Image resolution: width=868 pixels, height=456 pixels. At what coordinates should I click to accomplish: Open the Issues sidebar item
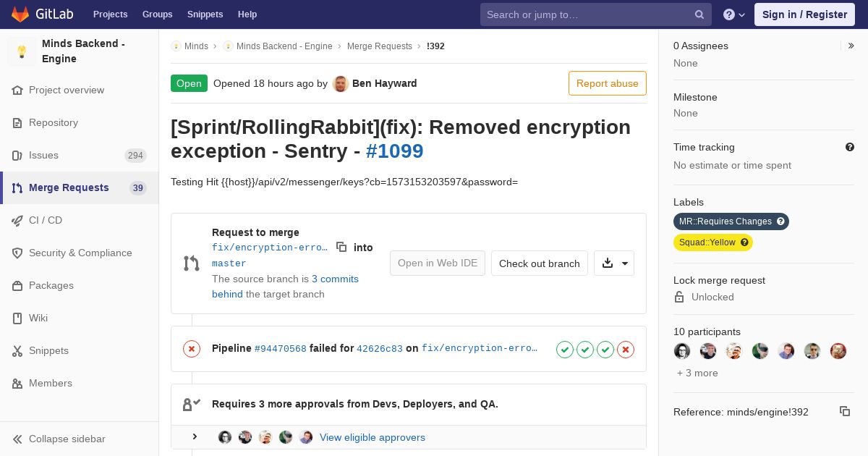click(43, 155)
